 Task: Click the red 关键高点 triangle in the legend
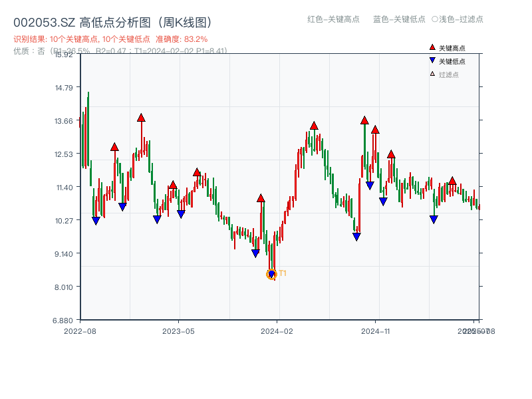(x=432, y=47)
